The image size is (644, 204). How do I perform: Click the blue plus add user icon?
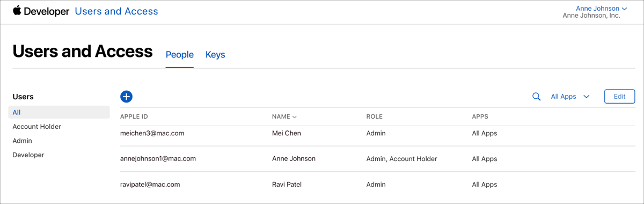tap(126, 97)
